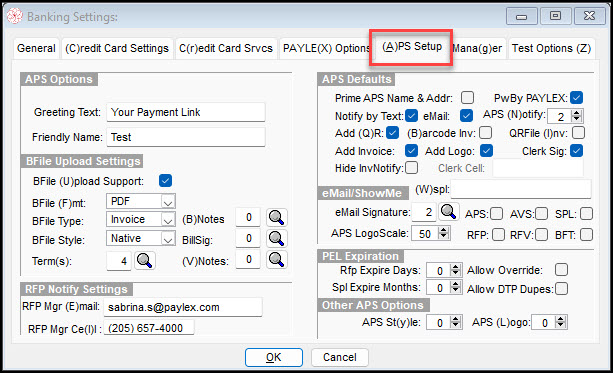This screenshot has height=373, width=613.
Task: Click the Friendly Name field
Action: (186, 137)
